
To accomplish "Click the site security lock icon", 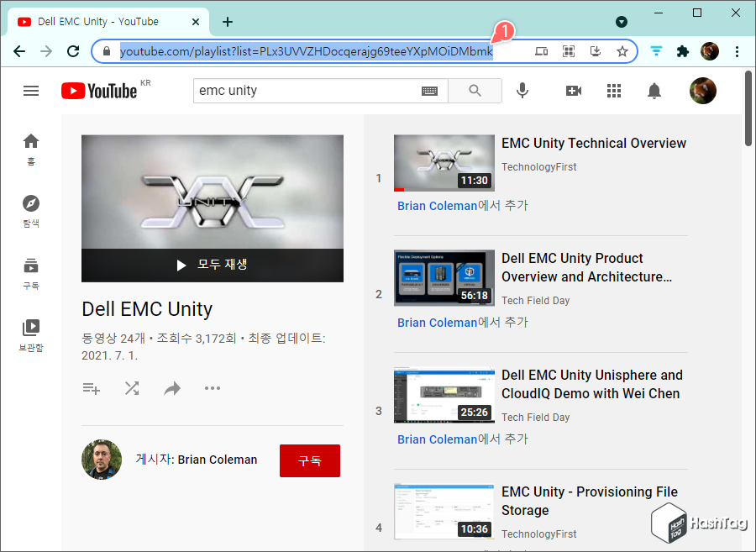I will click(107, 51).
